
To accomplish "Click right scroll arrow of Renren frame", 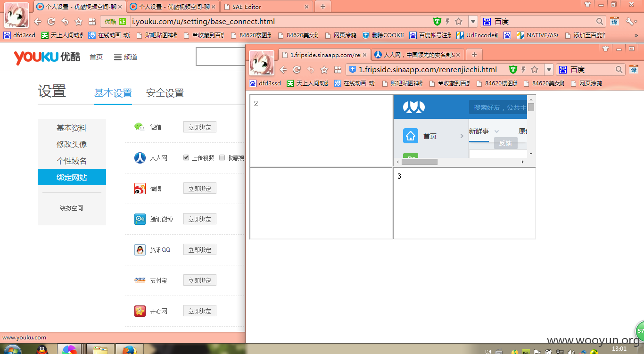I will point(522,162).
